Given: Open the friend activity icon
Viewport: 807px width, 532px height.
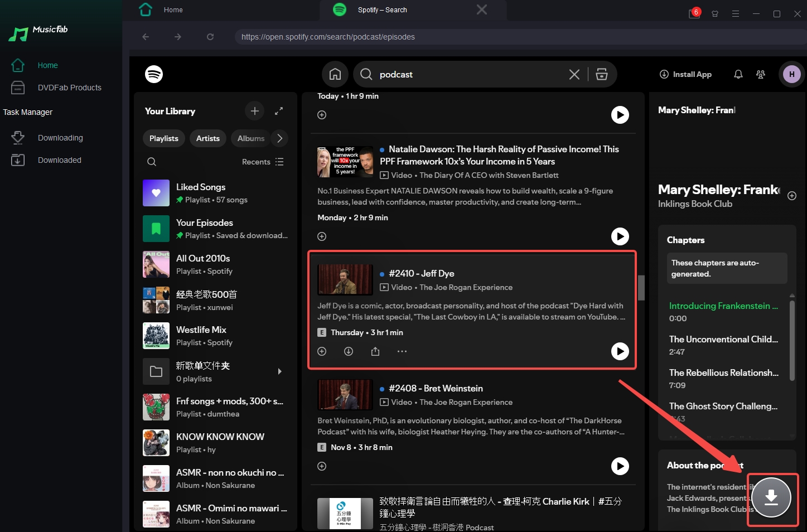Looking at the screenshot, I should tap(761, 74).
